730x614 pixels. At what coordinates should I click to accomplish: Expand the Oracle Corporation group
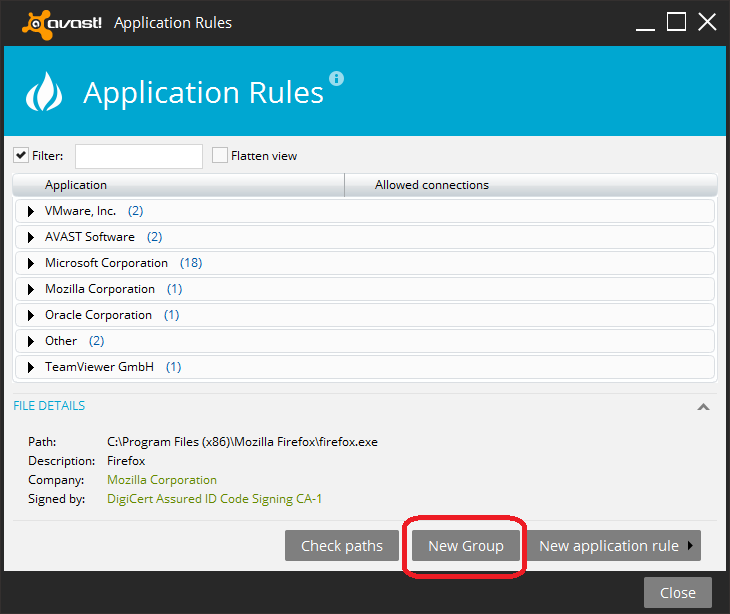click(x=31, y=316)
